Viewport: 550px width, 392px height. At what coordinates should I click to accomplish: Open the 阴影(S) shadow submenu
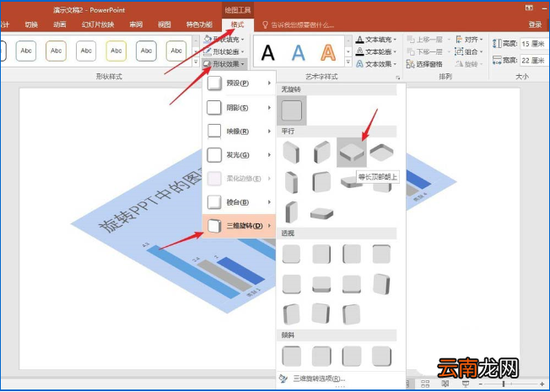click(x=239, y=108)
